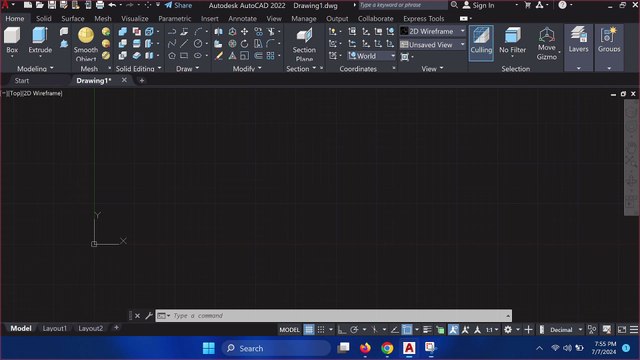Expand the Solid Editing panel
Image resolution: width=640 pixels, height=360 pixels.
[x=138, y=69]
